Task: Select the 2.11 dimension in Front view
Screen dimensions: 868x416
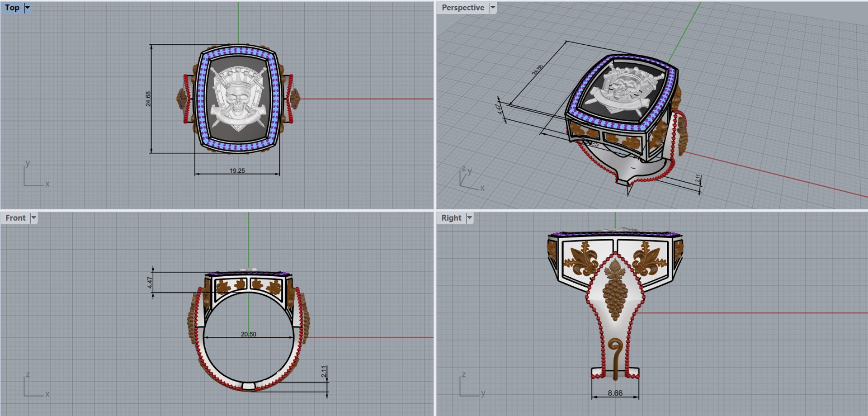Action: [x=324, y=372]
